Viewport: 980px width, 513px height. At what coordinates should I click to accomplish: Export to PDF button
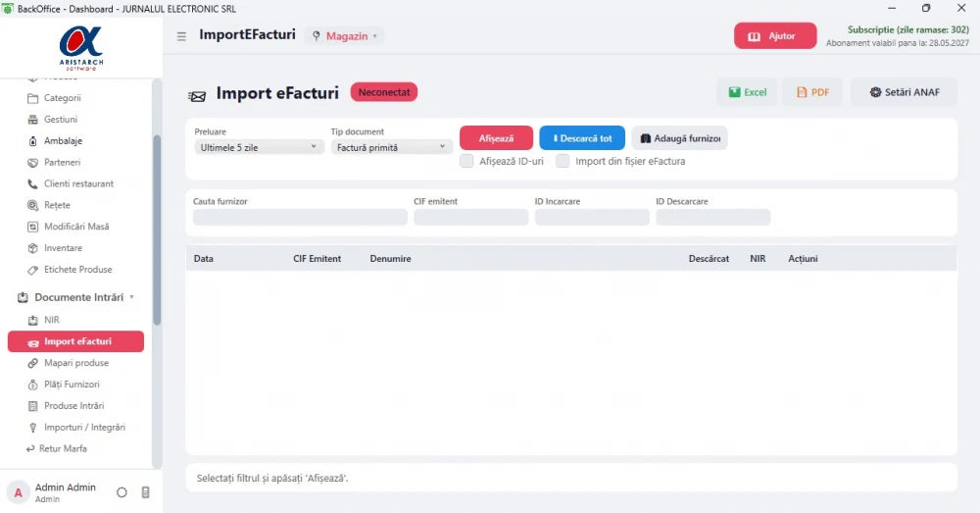[x=812, y=92]
